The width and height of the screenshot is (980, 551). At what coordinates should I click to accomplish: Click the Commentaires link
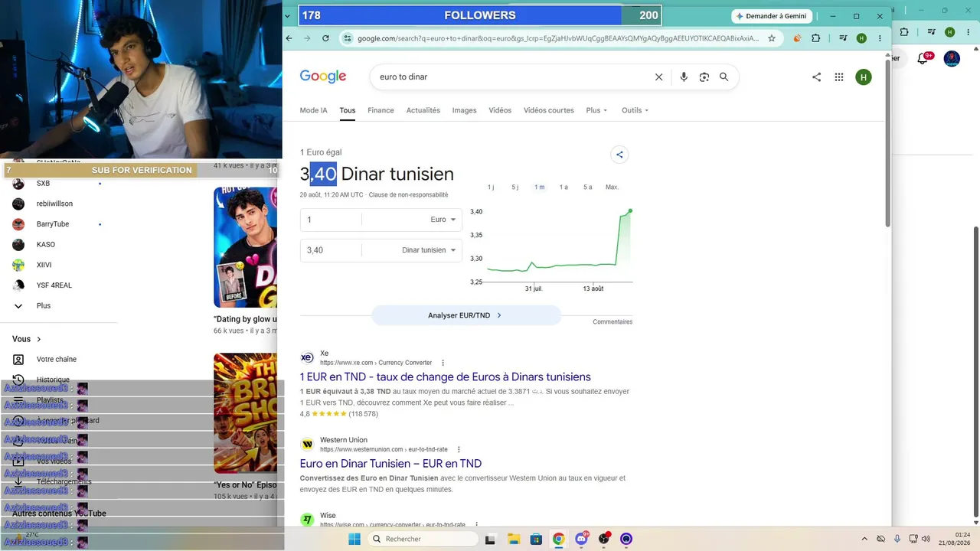[612, 321]
